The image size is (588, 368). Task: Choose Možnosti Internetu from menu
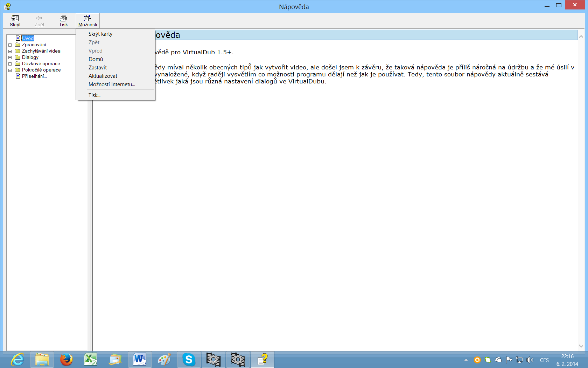coord(112,84)
